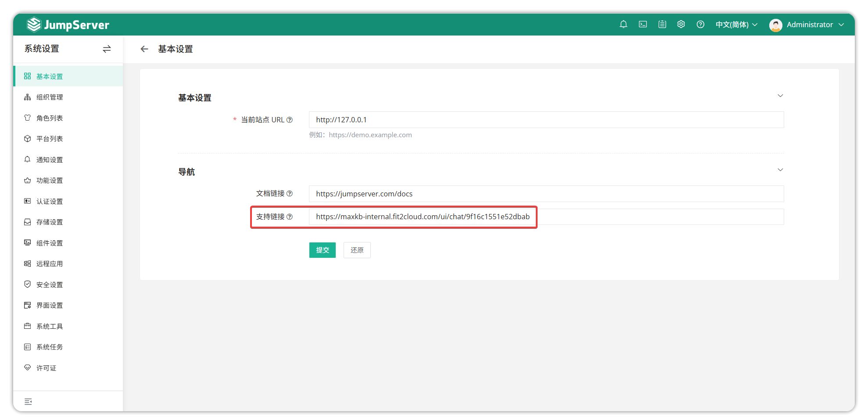Go back using the left arrow icon

coord(144,49)
